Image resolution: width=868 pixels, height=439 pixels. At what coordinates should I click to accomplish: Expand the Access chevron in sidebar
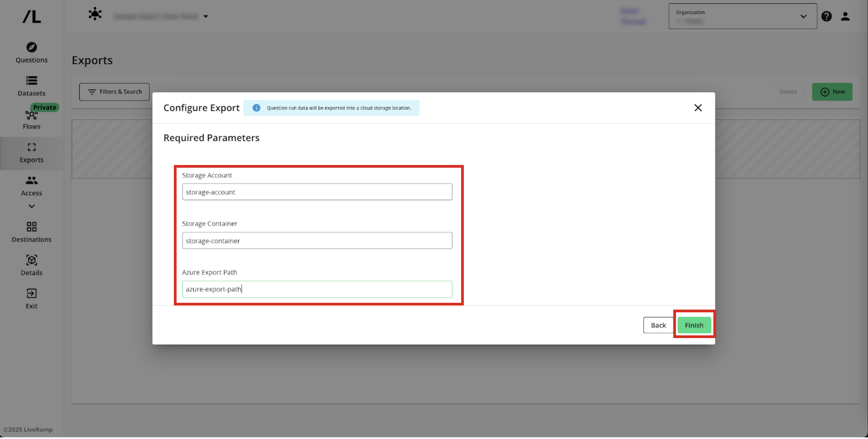(31, 206)
